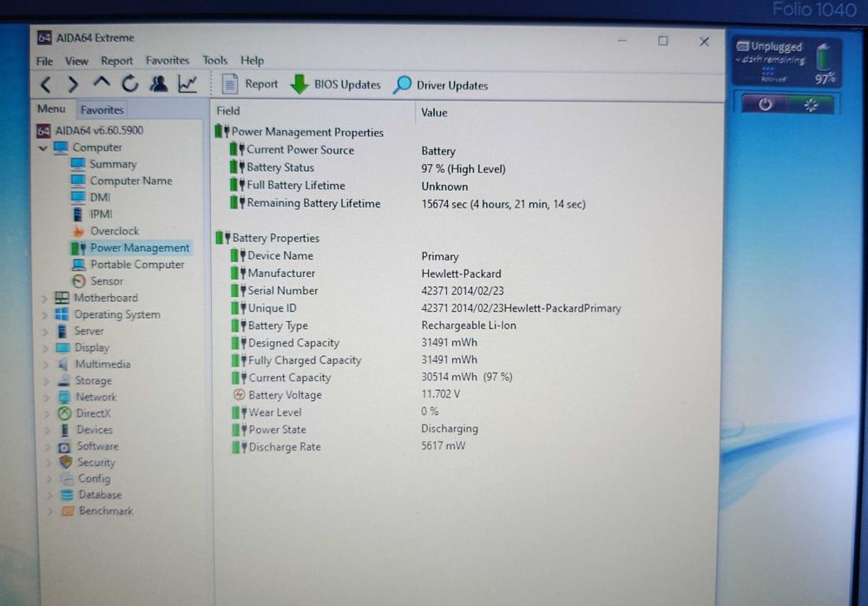Screen dimensions: 868x606
Task: Click the Database icon in the tree
Action: [x=67, y=495]
